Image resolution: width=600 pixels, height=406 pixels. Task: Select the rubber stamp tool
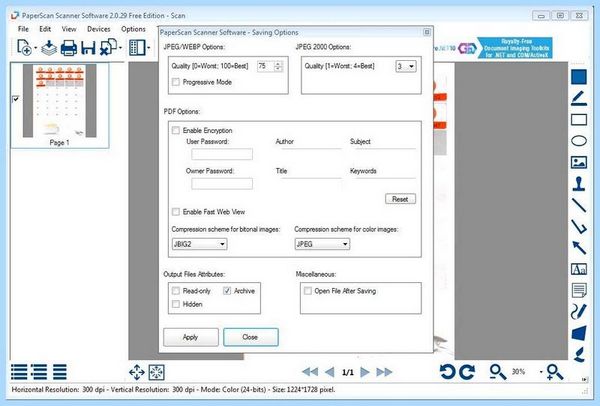coord(579,183)
